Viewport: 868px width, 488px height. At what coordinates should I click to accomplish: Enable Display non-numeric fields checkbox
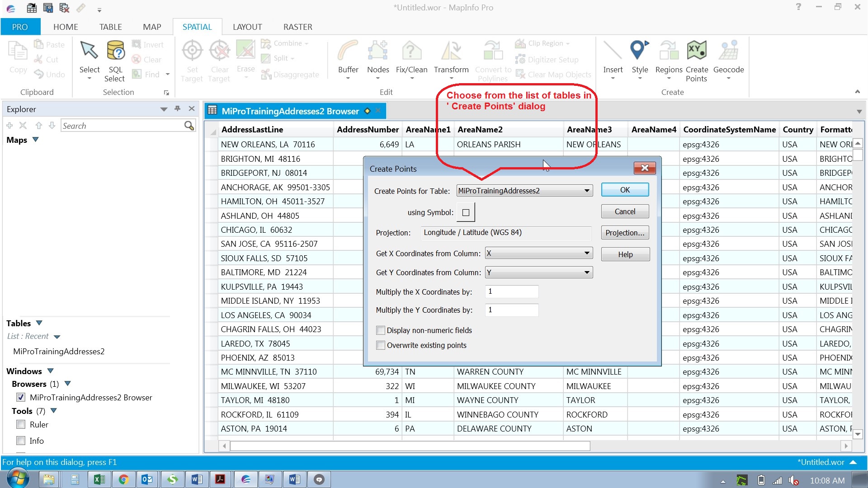click(381, 330)
